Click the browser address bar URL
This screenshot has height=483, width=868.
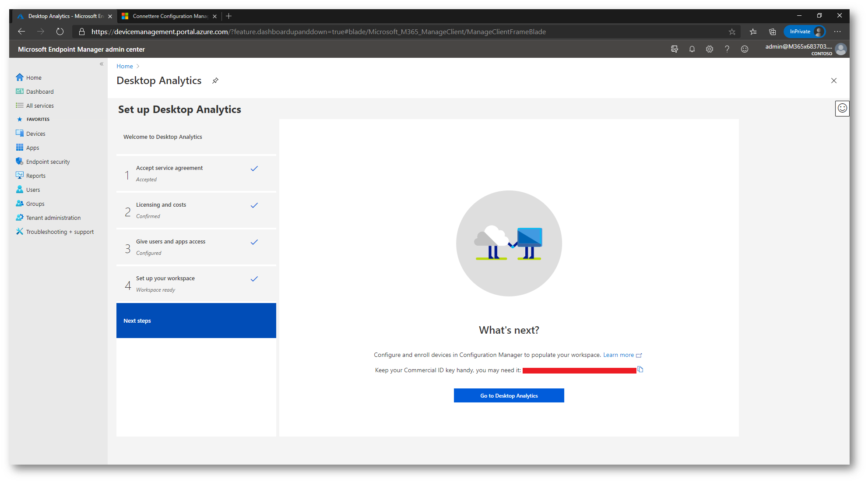[x=319, y=32]
